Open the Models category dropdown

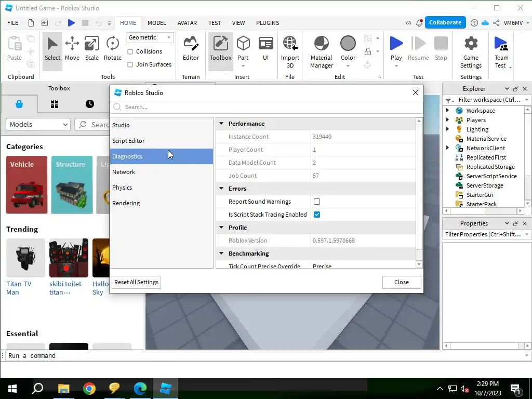click(x=38, y=125)
